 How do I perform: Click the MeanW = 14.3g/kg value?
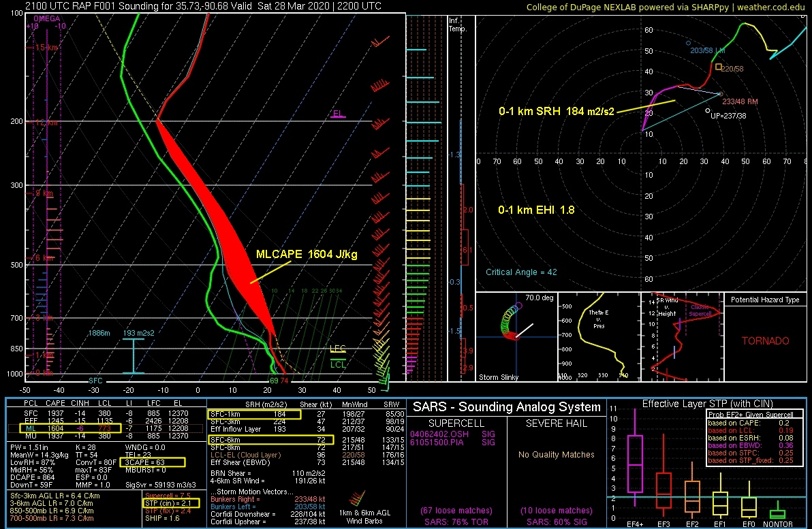(39, 455)
